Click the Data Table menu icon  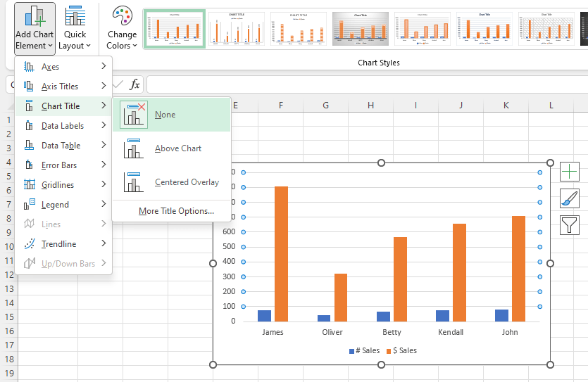(x=29, y=146)
